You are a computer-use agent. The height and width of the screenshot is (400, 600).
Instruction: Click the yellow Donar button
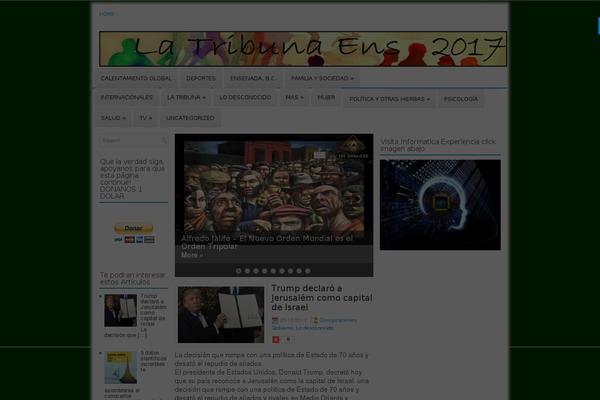pyautogui.click(x=134, y=228)
